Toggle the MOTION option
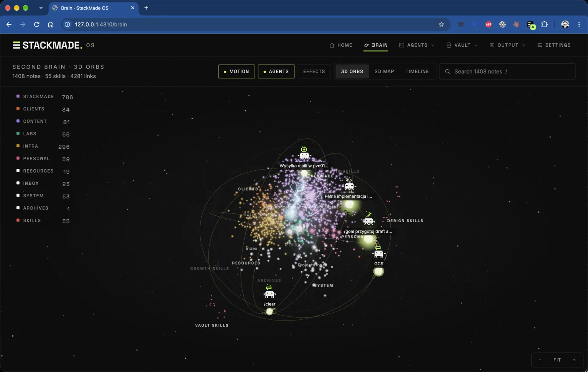Viewport: 588px width, 372px height. coord(236,71)
